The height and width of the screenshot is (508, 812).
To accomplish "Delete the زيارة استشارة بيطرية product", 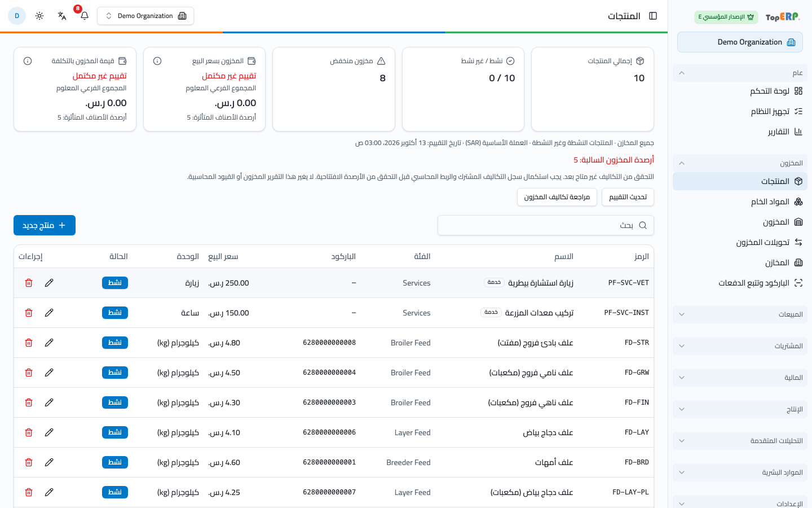I will (x=29, y=283).
